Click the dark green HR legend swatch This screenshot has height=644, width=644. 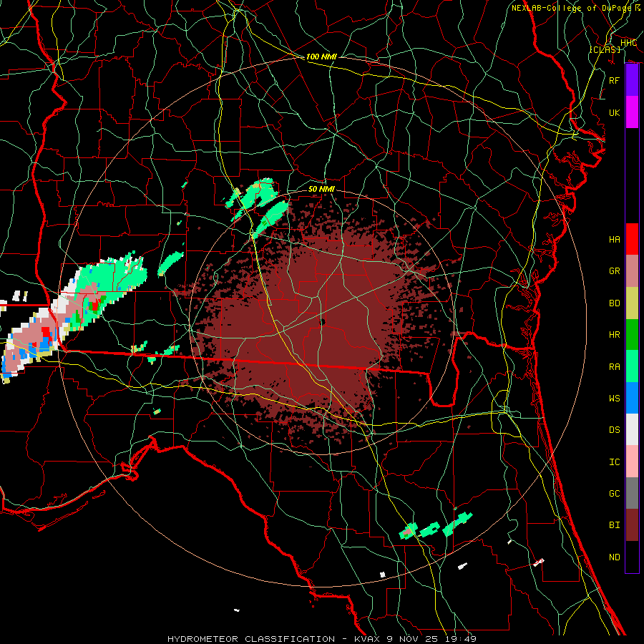point(632,335)
